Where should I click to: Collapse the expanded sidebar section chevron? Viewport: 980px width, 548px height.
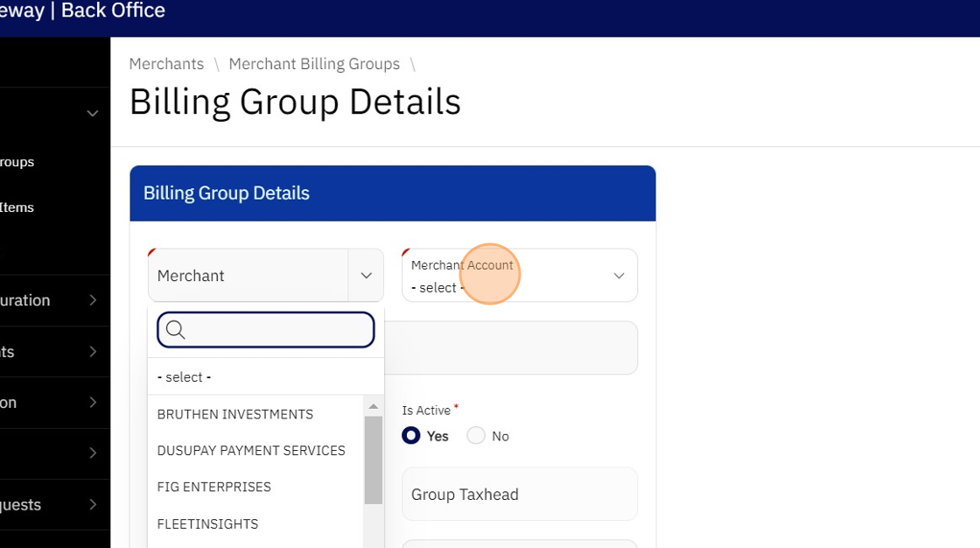92,114
